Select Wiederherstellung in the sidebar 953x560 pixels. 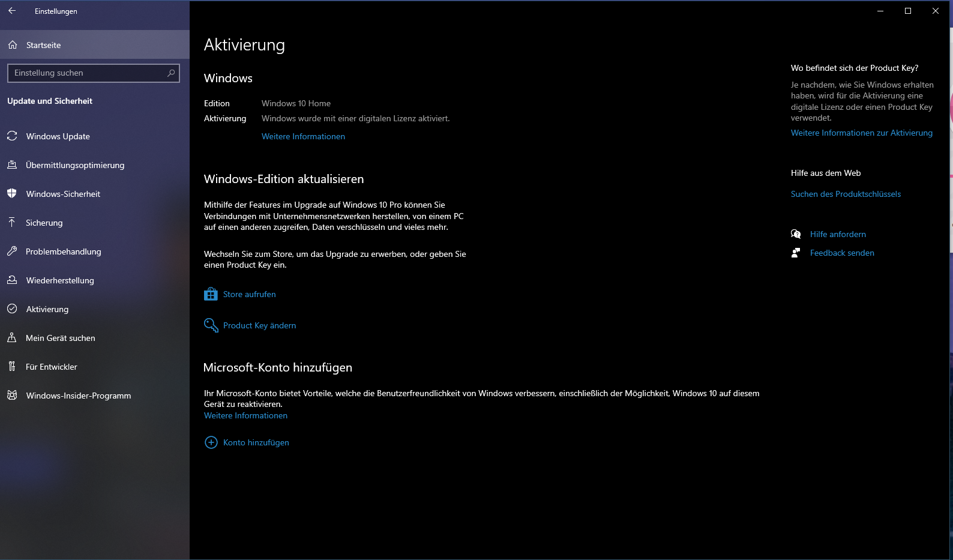pyautogui.click(x=95, y=280)
